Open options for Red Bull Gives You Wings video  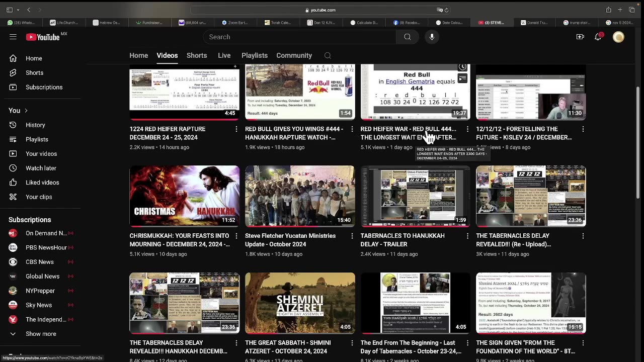coord(352,129)
